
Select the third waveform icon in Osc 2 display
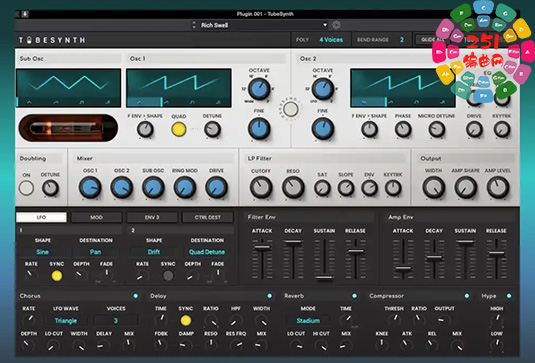pyautogui.click(x=416, y=102)
